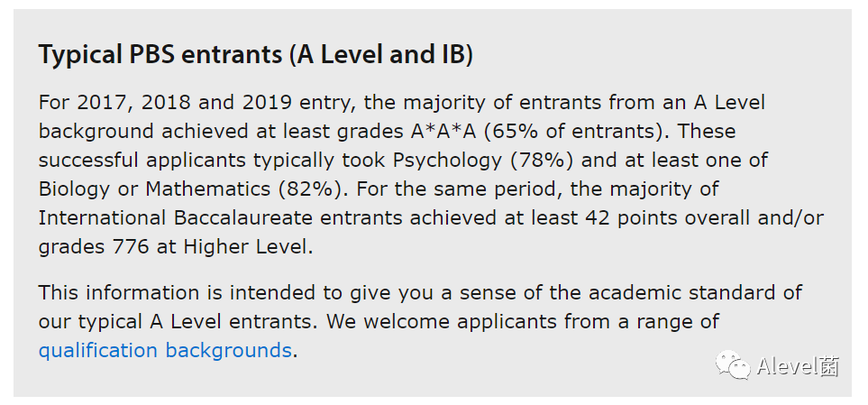Click the sentence starting This information is intended

point(420,292)
